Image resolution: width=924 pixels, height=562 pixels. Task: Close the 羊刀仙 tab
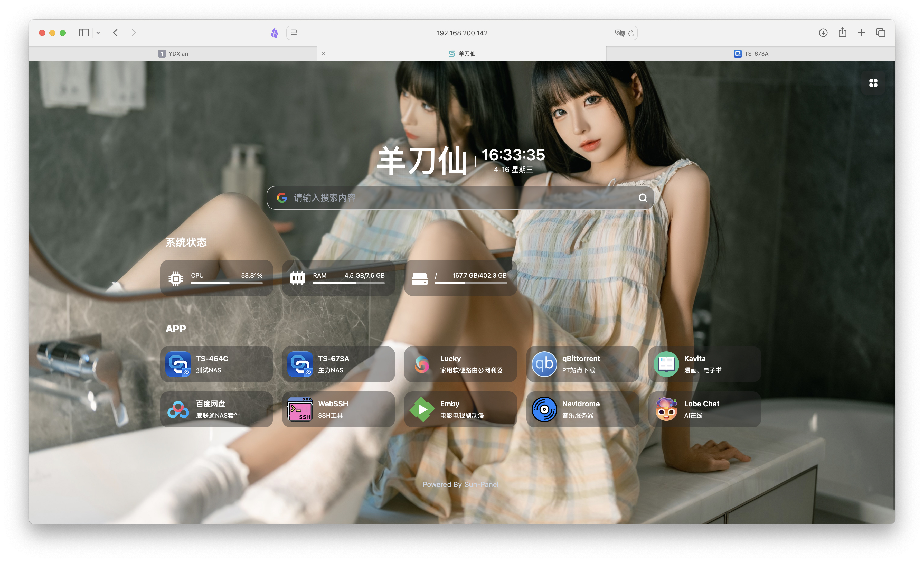click(323, 54)
